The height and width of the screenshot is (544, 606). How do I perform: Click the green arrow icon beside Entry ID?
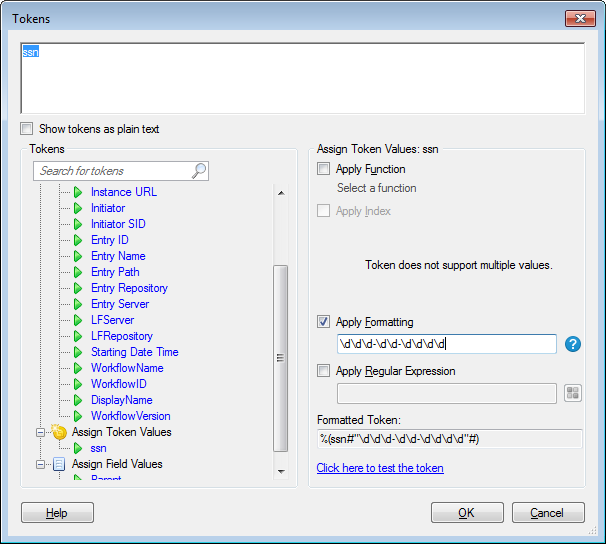tap(78, 240)
